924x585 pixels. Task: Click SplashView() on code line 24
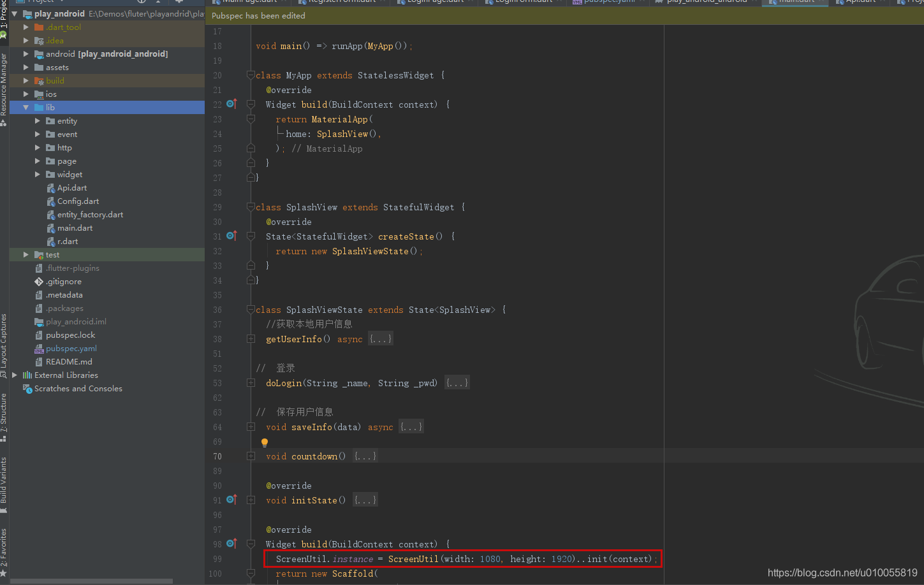coord(347,134)
